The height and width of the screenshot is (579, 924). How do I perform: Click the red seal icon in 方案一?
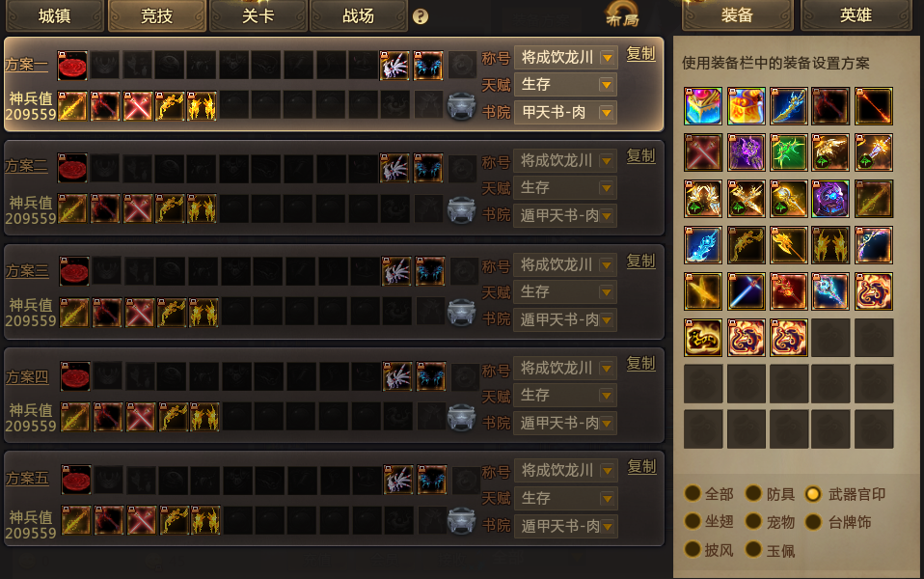point(72,65)
